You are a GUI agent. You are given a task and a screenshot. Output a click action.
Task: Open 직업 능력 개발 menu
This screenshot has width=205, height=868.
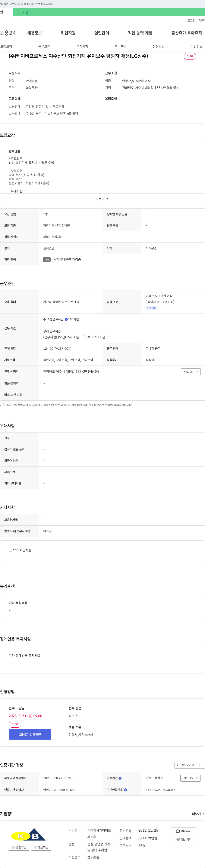click(x=140, y=33)
